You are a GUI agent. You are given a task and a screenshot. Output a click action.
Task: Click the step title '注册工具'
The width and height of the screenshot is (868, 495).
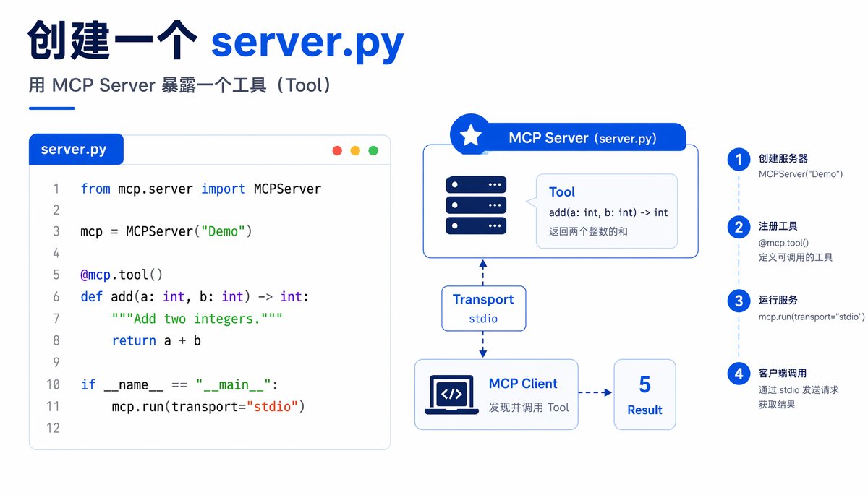click(778, 226)
